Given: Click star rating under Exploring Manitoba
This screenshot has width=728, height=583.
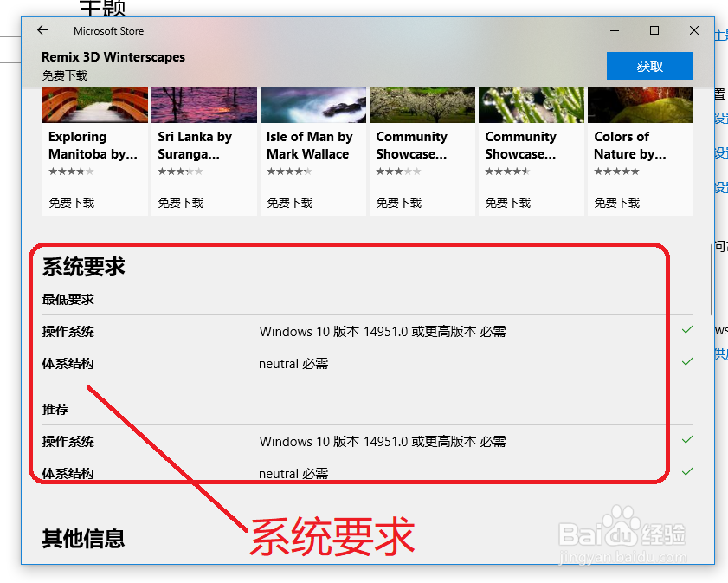Looking at the screenshot, I should pyautogui.click(x=71, y=172).
